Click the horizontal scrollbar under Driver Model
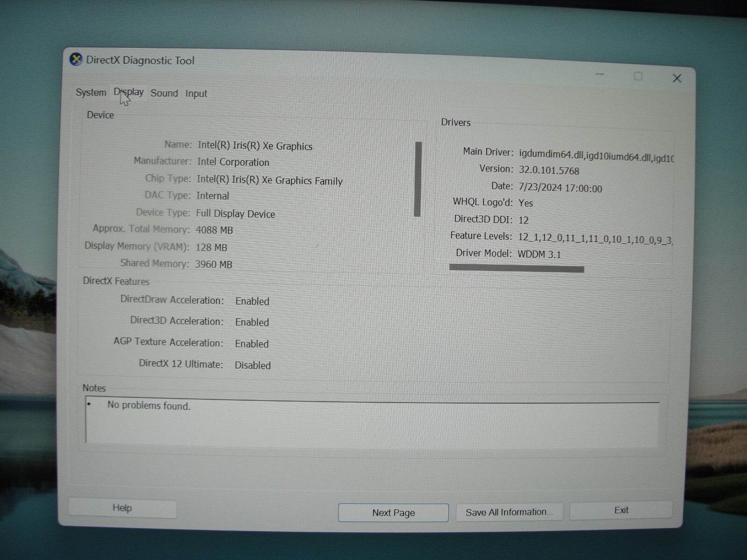Screen dimensions: 747x560 pos(516,267)
